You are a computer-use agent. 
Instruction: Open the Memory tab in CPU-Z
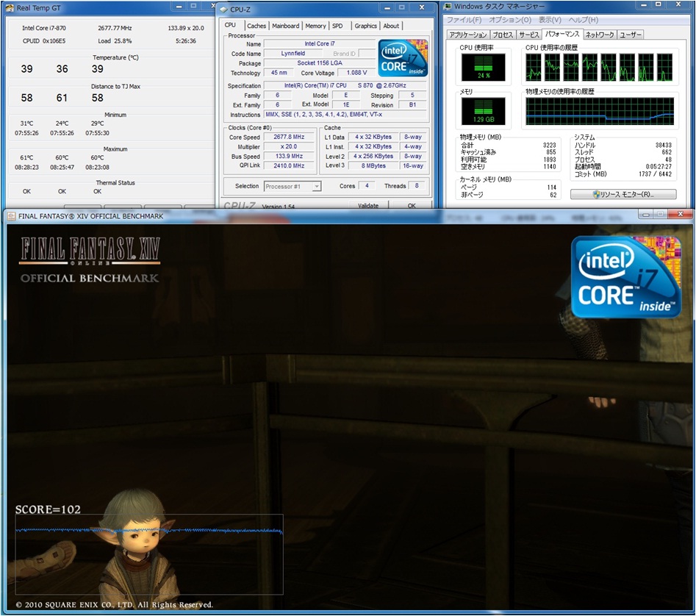point(315,26)
